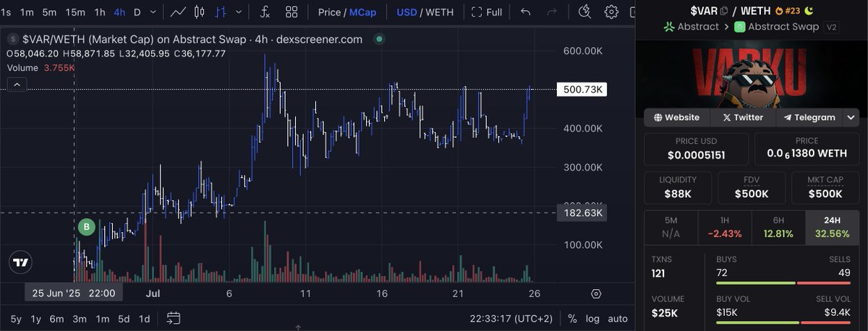The width and height of the screenshot is (868, 331).
Task: Select the 1s timeframe
Action: tap(6, 12)
